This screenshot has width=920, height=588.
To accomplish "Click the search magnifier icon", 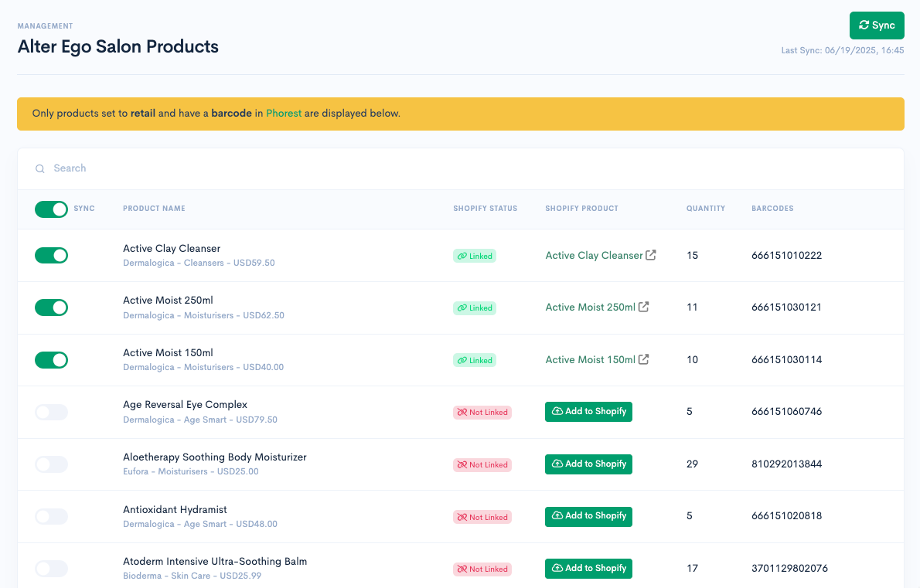I will [40, 169].
